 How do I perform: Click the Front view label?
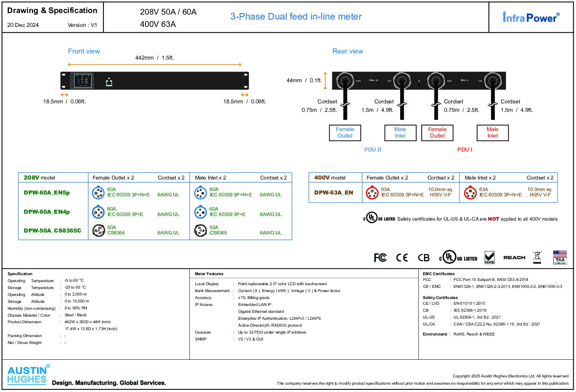(84, 51)
